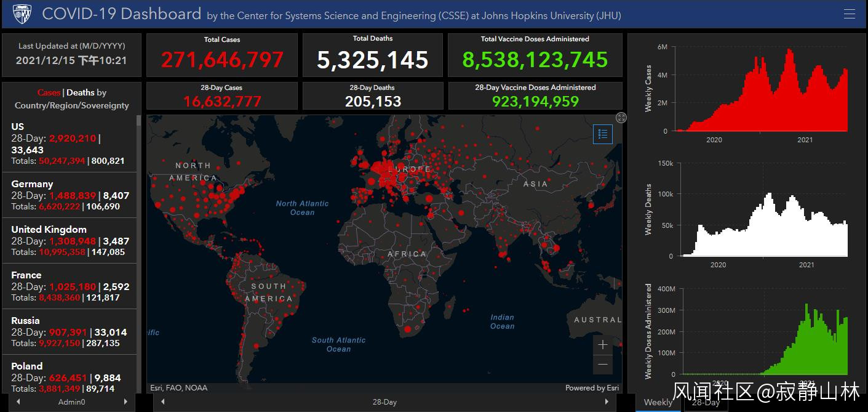Click the right arrow beside Admin0
Image resolution: width=868 pixels, height=412 pixels.
pos(125,402)
